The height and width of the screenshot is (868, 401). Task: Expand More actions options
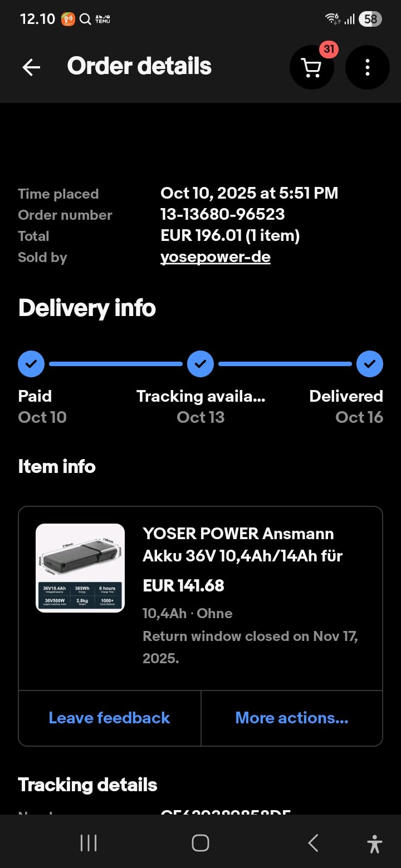(291, 718)
